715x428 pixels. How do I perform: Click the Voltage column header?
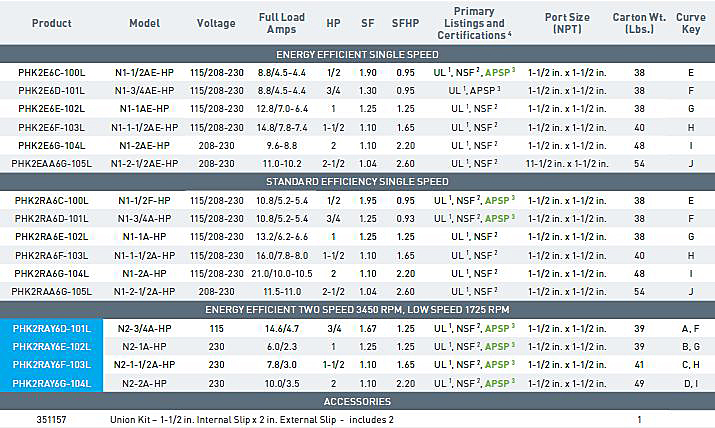pos(216,22)
